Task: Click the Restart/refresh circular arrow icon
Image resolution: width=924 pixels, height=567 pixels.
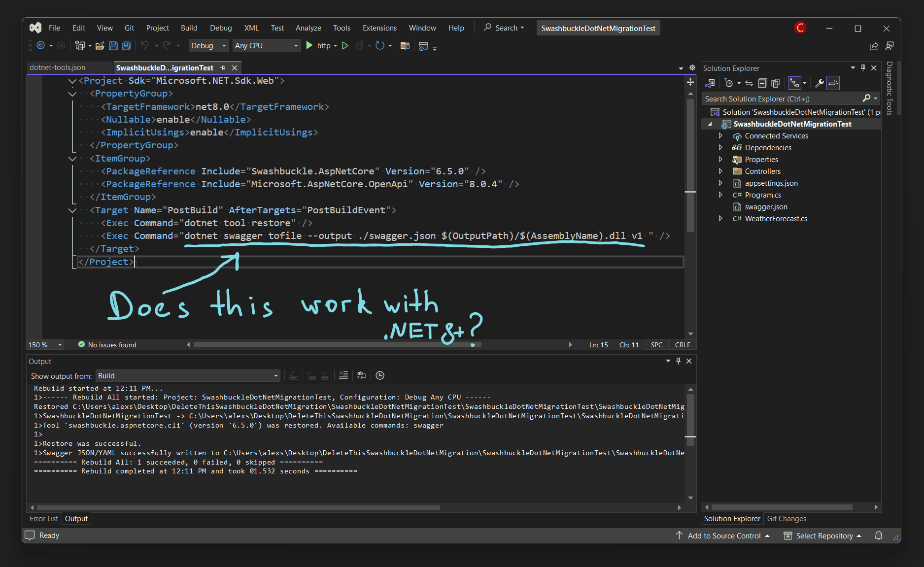Action: click(380, 45)
